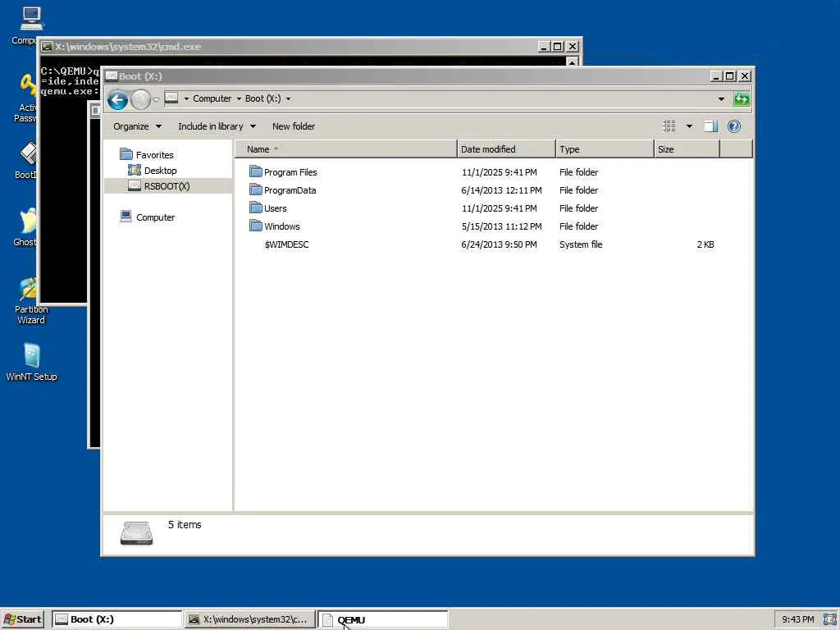Click the drive icon in details pane
Viewport: 840px width, 630px height.
[137, 533]
